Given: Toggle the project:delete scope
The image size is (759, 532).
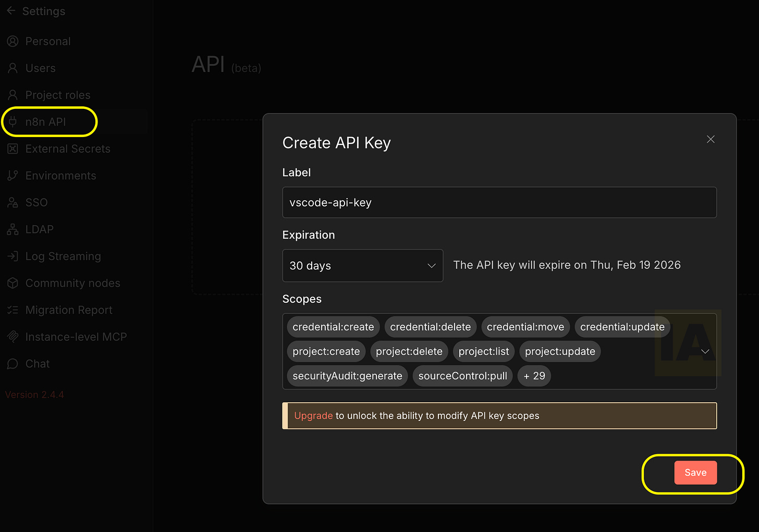Looking at the screenshot, I should click(x=409, y=351).
